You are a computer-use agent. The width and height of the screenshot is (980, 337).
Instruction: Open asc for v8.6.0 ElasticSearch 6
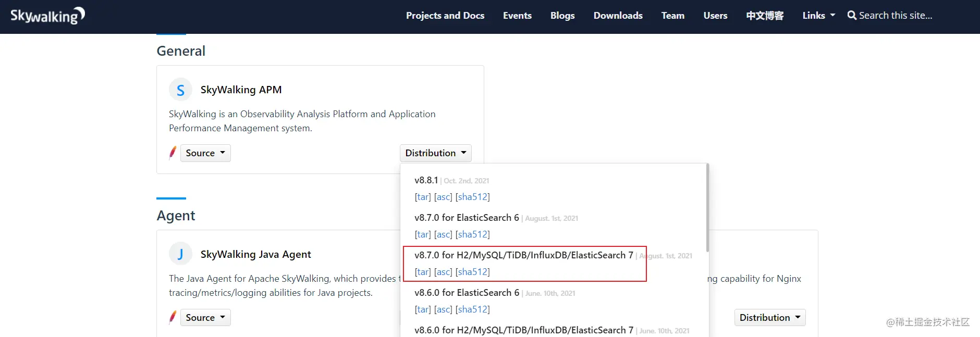pos(443,309)
